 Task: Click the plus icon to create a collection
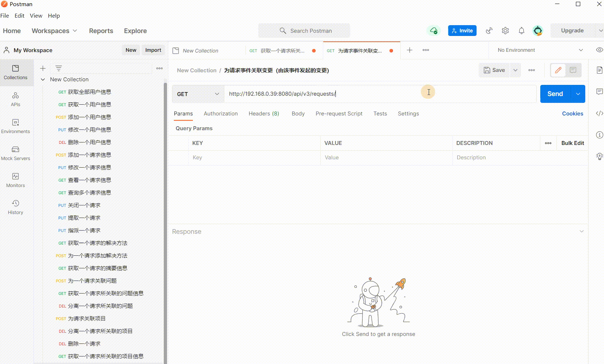pyautogui.click(x=43, y=68)
